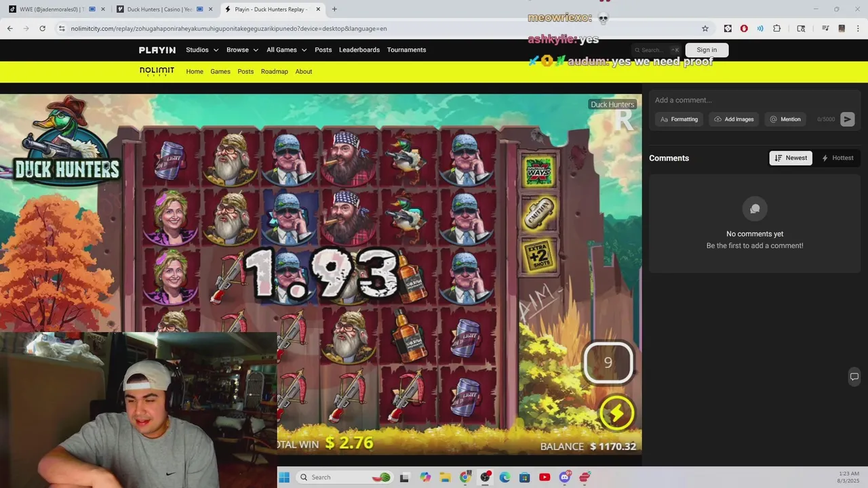Click the bullet feature tile
The image size is (868, 488).
[539, 213]
